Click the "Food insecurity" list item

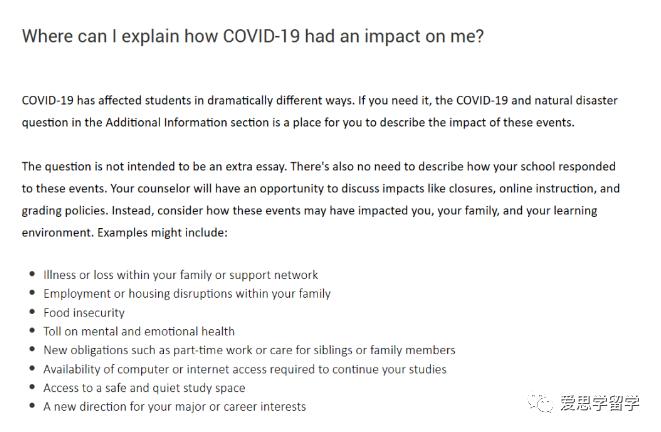pos(85,312)
